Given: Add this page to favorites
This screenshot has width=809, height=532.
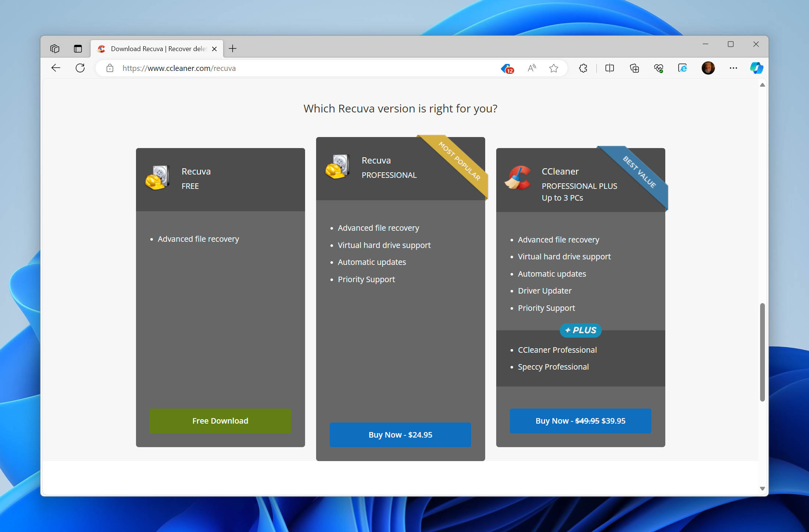Looking at the screenshot, I should click(554, 68).
